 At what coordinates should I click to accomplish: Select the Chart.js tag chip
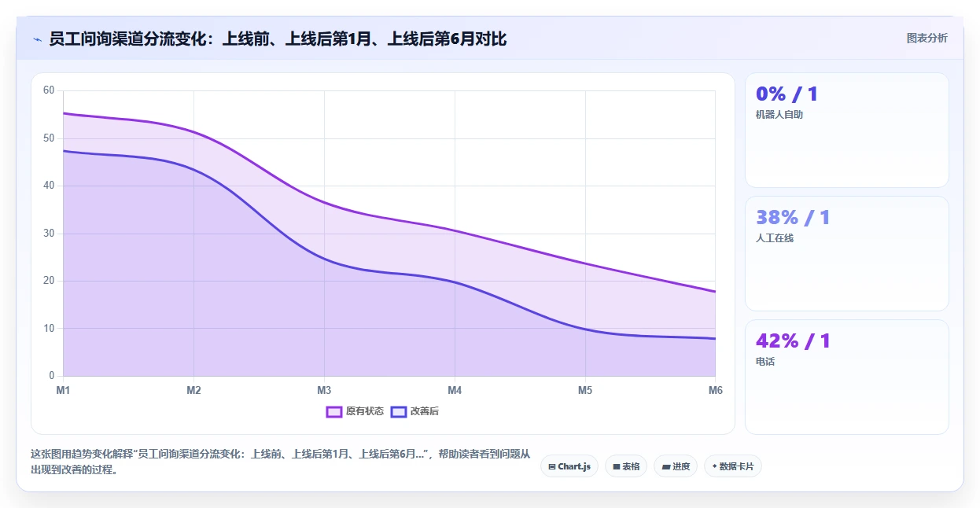tap(569, 466)
